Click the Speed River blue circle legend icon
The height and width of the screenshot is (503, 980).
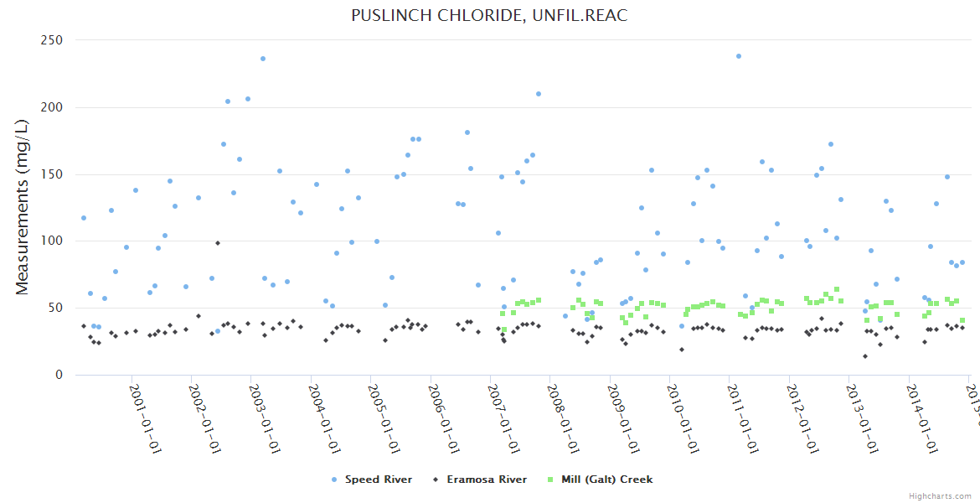[335, 480]
